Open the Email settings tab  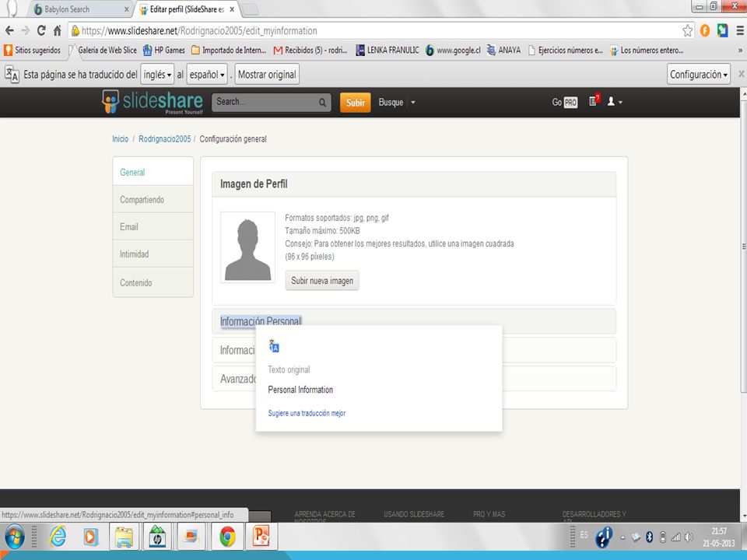click(153, 226)
